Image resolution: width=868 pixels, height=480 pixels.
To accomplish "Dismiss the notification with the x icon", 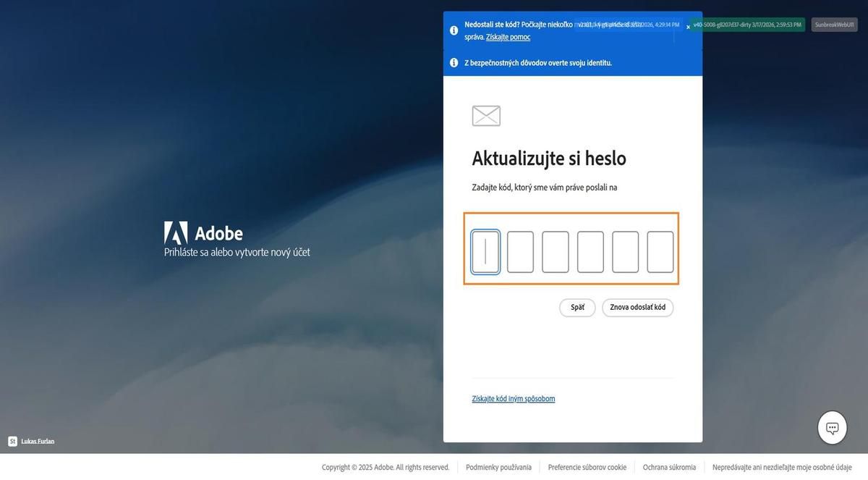I will [688, 27].
